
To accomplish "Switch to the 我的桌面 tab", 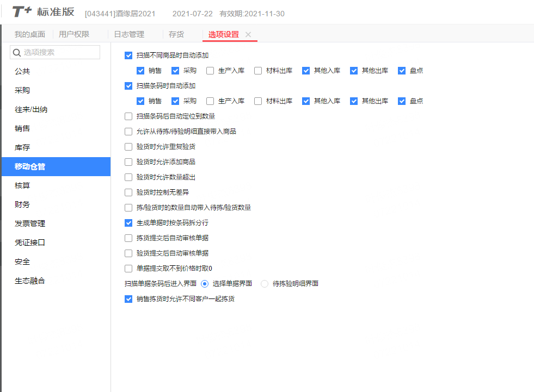I will coord(30,34).
